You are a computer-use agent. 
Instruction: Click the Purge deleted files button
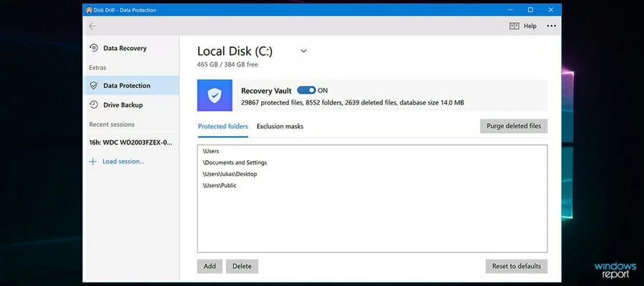[x=514, y=126]
